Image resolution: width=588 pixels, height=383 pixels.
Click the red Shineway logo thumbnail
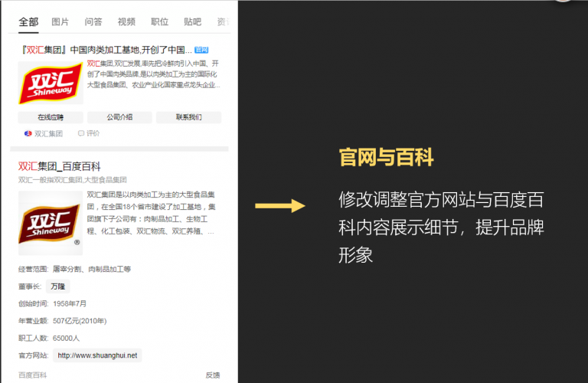51,83
